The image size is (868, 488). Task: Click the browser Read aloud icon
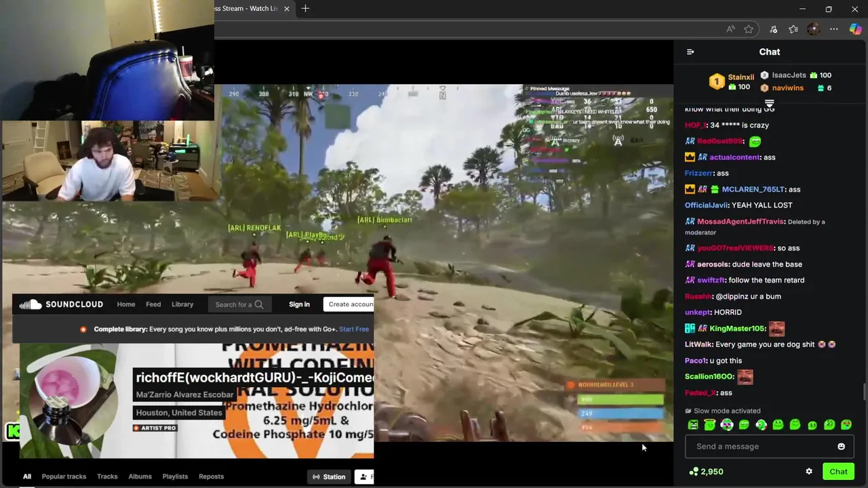[x=730, y=29]
